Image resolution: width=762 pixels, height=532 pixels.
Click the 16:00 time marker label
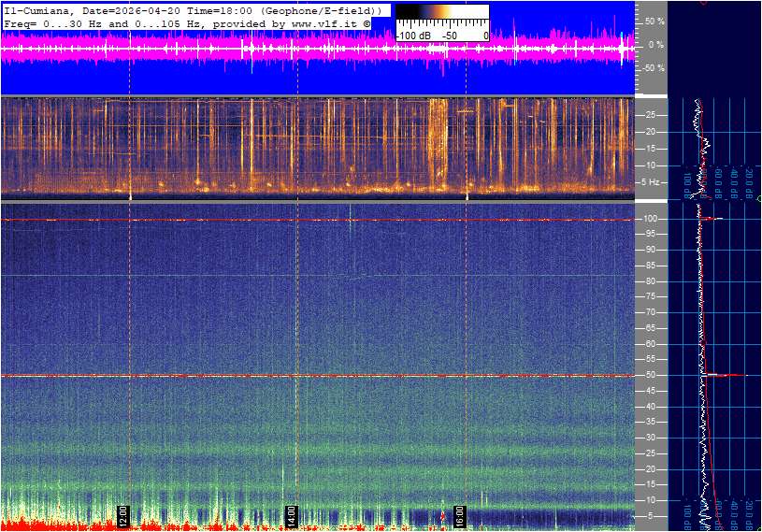coord(459,514)
